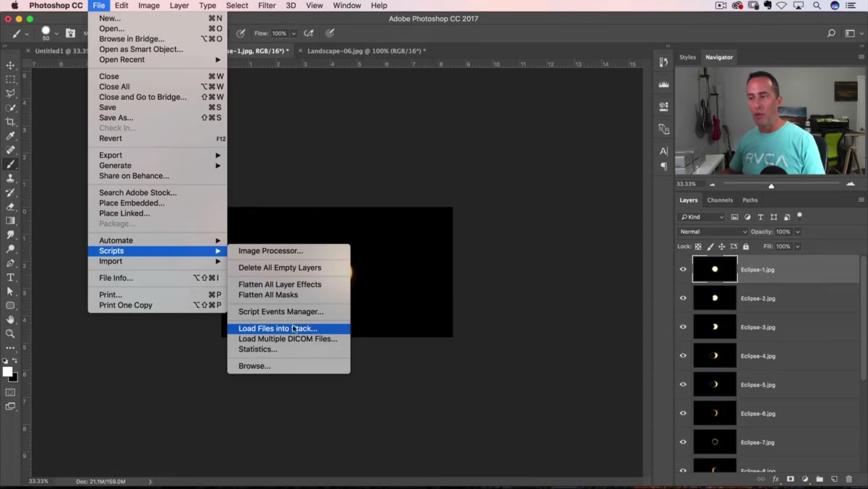Select the Clone Stamp tool
Viewport: 868px width, 489px height.
click(x=10, y=178)
